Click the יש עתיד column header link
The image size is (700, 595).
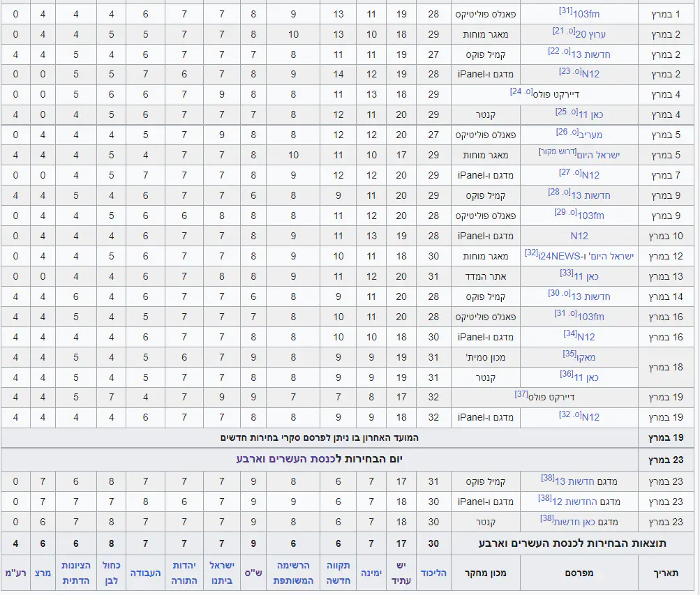click(401, 572)
